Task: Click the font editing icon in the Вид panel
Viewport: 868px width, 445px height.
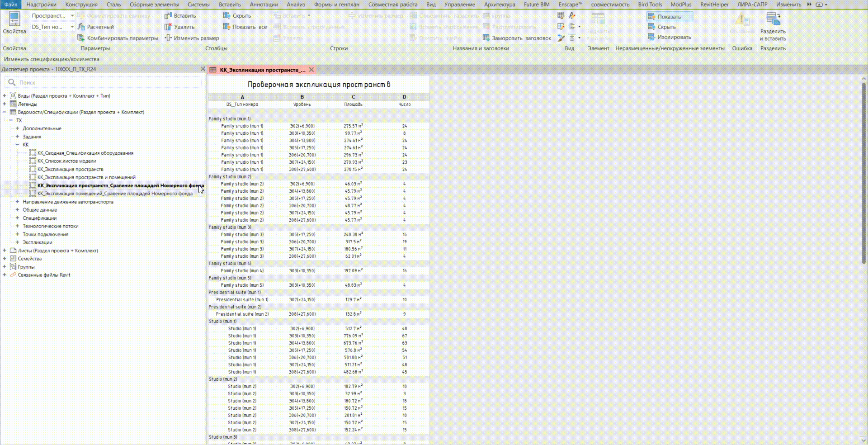Action: tap(572, 15)
